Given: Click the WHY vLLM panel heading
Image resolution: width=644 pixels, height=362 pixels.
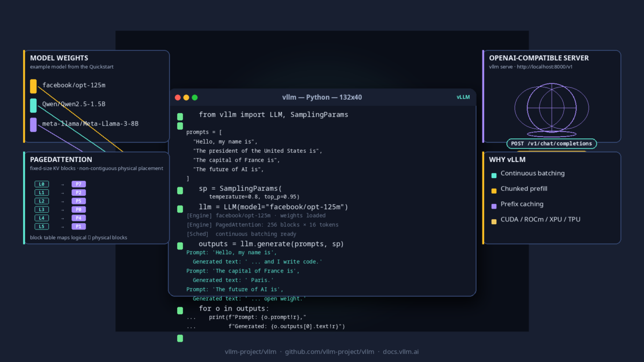Looking at the screenshot, I should [507, 159].
